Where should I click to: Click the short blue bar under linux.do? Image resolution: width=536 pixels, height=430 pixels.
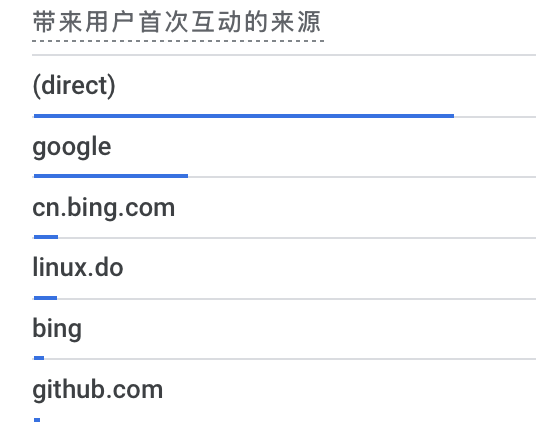[45, 298]
